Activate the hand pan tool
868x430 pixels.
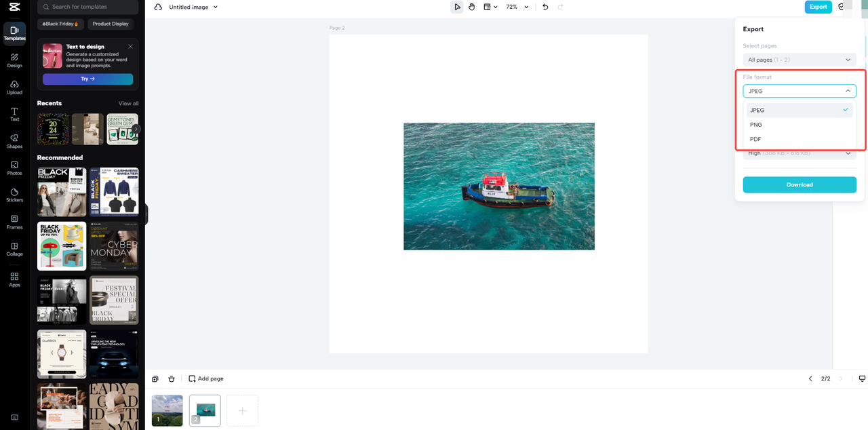(x=471, y=7)
